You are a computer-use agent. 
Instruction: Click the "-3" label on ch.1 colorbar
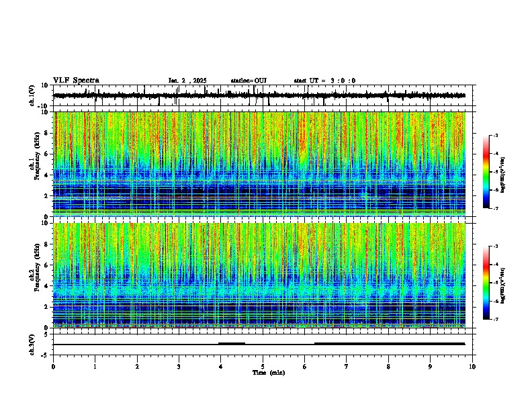(496, 135)
